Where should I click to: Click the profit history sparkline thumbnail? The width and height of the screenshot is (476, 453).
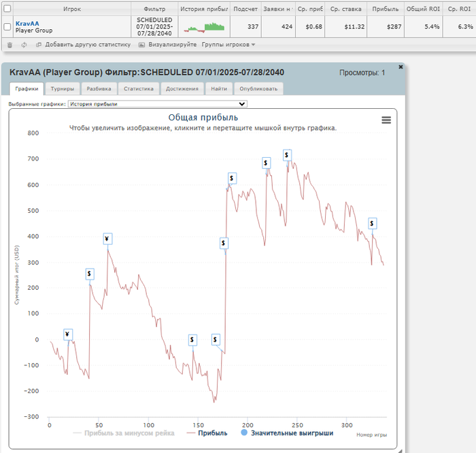[204, 27]
